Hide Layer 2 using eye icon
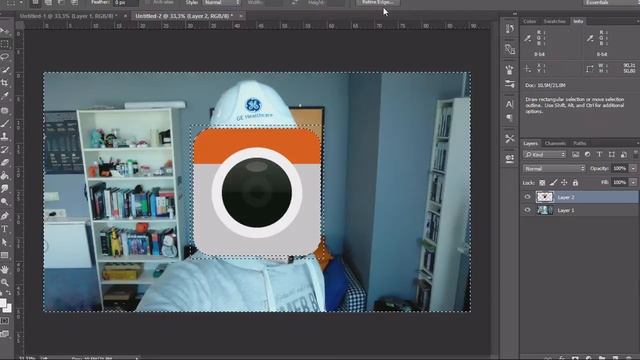640x360 pixels. [x=527, y=197]
